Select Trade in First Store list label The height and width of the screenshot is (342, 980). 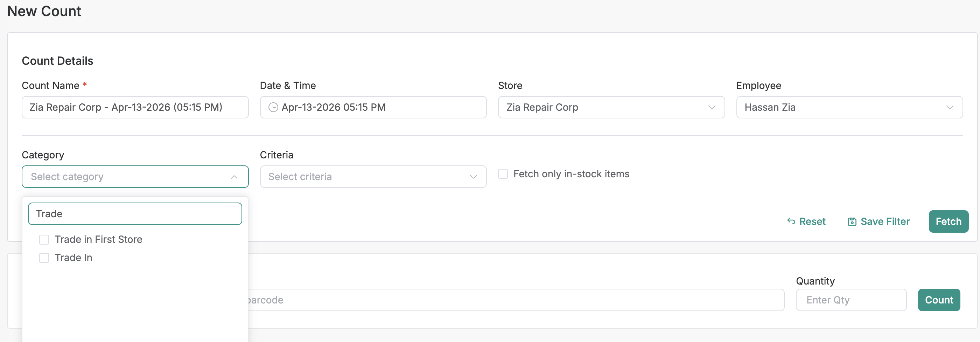coord(99,240)
